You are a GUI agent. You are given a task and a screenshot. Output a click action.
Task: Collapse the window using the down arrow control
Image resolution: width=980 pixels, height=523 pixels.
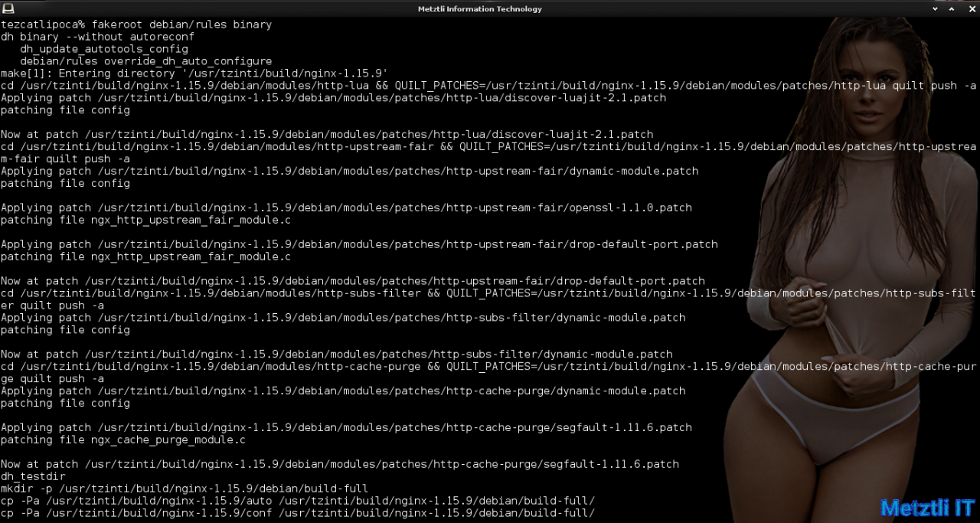click(x=935, y=8)
